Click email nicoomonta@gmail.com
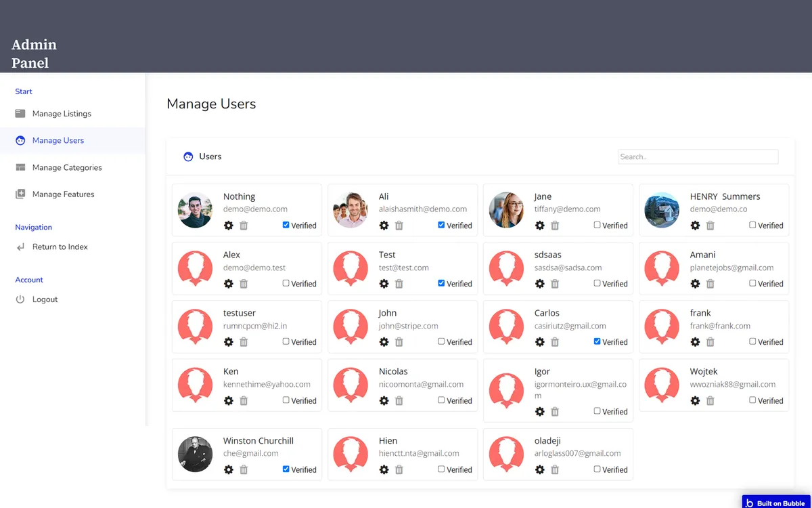Screen dimensions: 812x508 pos(421,384)
